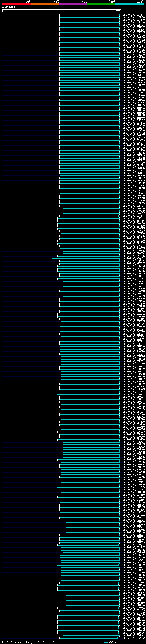
Task: Select the UniRef100_Q06YW4 label
Action: (x=134, y=281)
